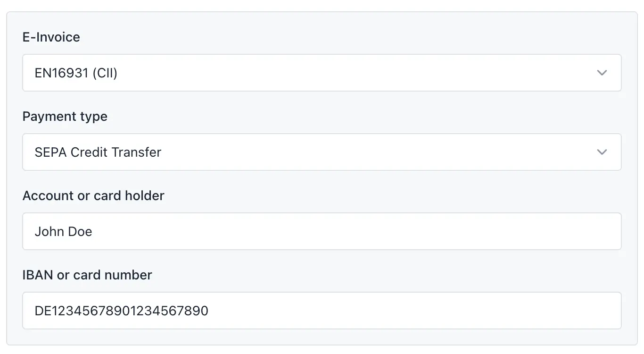Click inside the Account or card holder field
The height and width of the screenshot is (354, 644).
322,231
